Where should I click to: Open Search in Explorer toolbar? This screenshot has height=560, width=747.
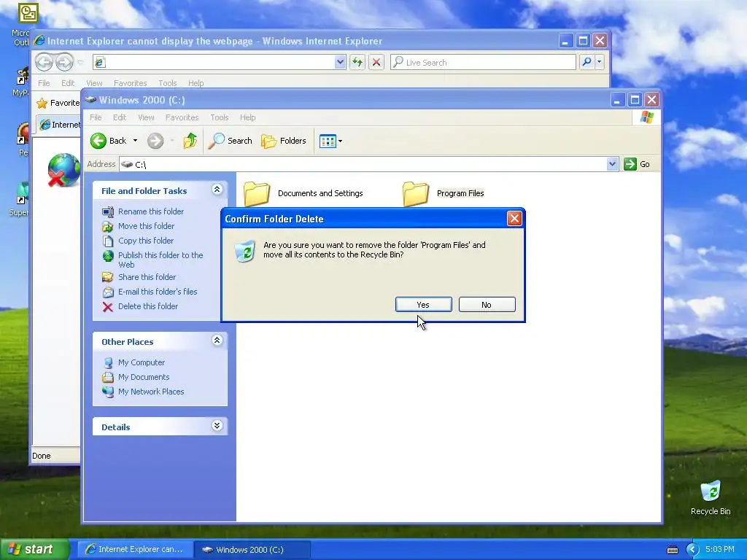tap(231, 141)
